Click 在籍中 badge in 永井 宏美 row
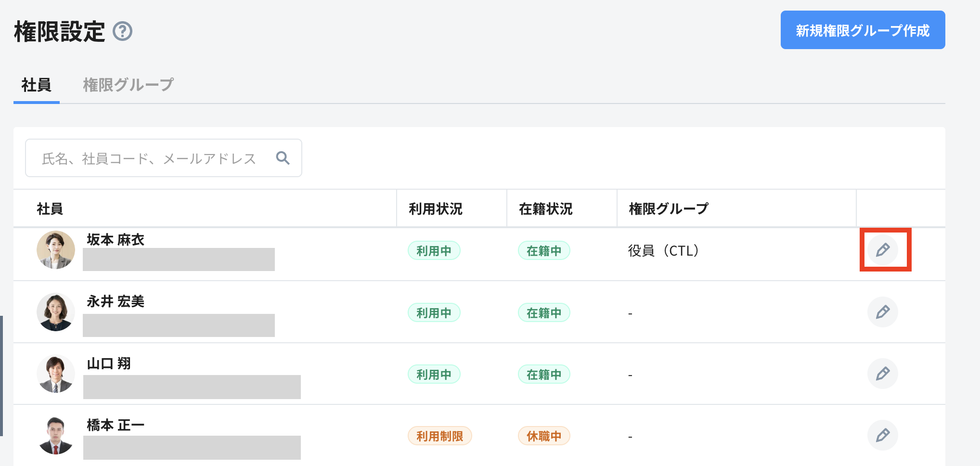The height and width of the screenshot is (466, 980). [544, 312]
